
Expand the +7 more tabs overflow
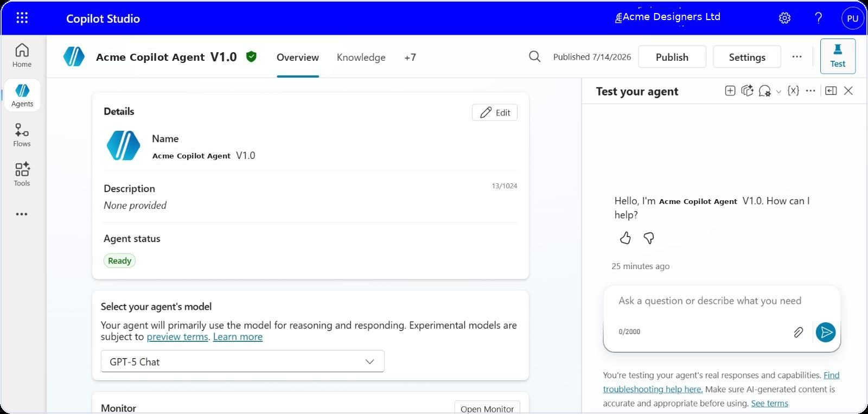(x=410, y=57)
